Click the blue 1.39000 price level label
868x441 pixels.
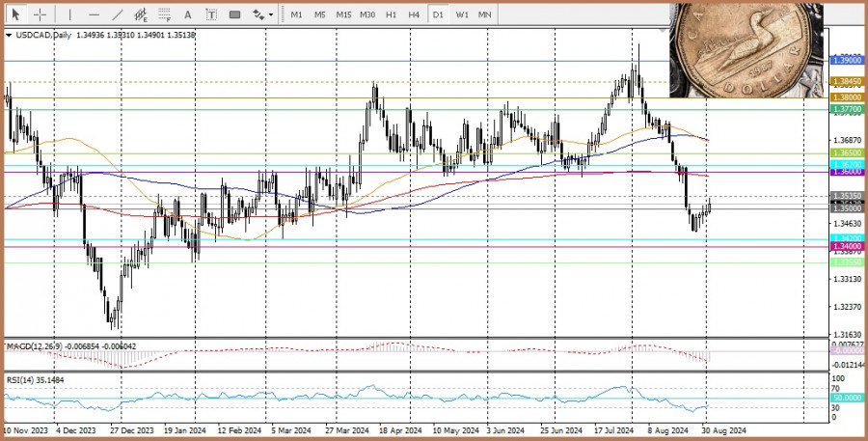click(x=847, y=60)
